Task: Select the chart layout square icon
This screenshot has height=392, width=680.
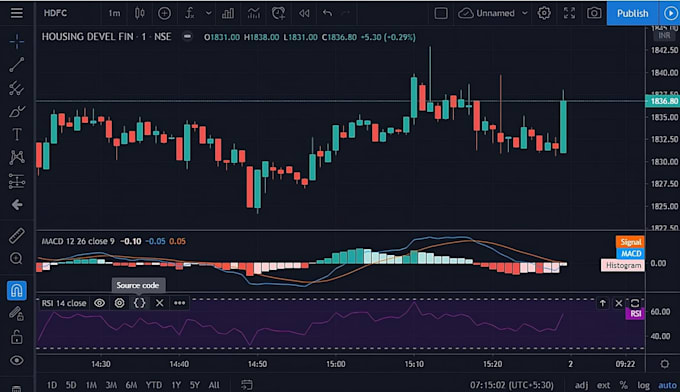Action: pyautogui.click(x=441, y=13)
